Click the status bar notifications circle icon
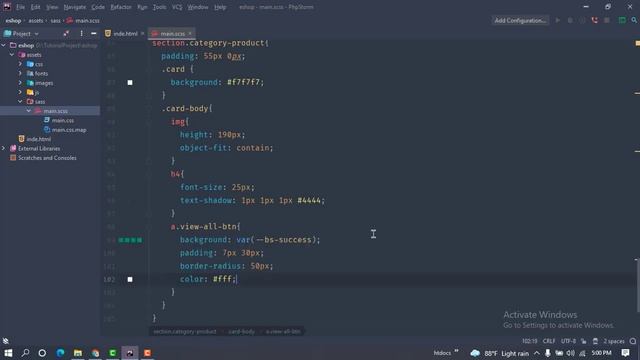Screen dimensions: 640x360 [x=633, y=341]
